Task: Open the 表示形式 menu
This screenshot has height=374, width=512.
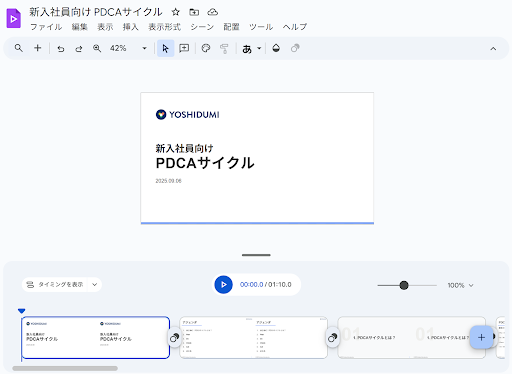Action: 164,27
